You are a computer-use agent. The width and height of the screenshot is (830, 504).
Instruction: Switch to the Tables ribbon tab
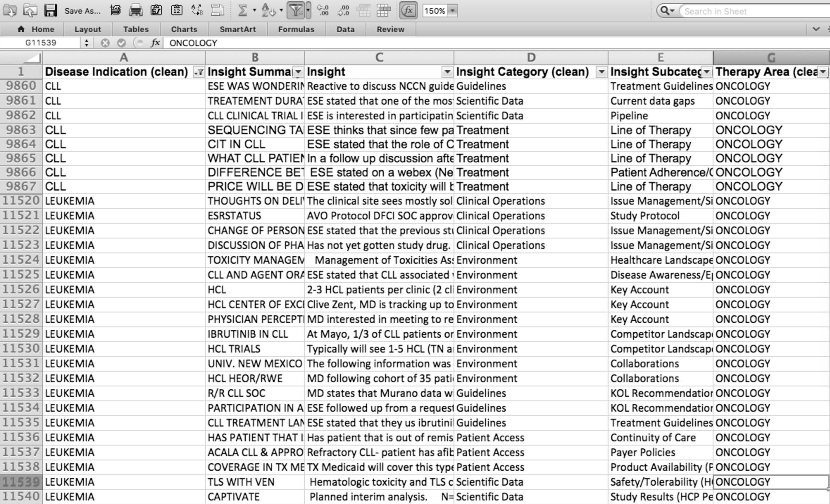(x=136, y=29)
